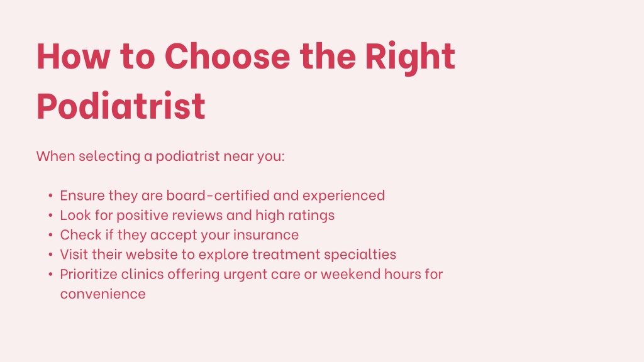The image size is (644, 362).
Task: Click the word 'experienced' in the first bullet
Action: click(344, 196)
